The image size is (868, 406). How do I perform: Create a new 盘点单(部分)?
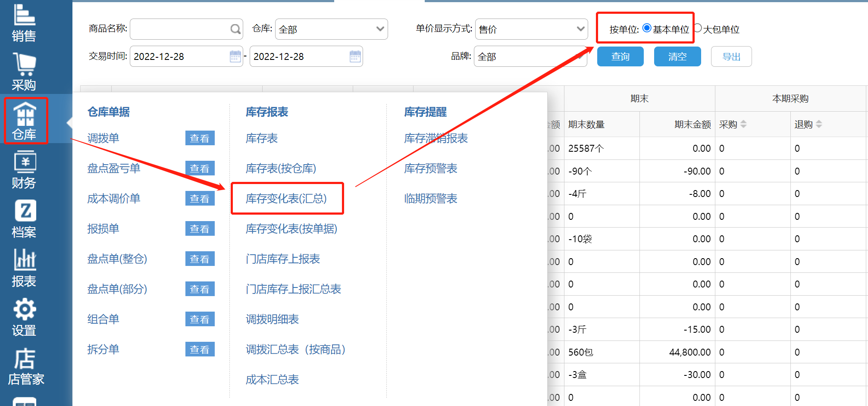tap(117, 289)
